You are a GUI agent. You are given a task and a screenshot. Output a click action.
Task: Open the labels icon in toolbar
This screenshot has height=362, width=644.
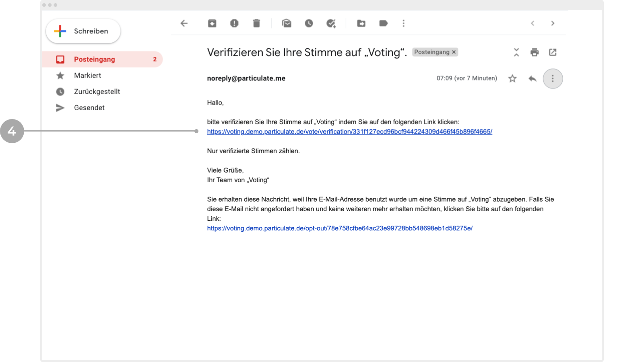point(383,23)
